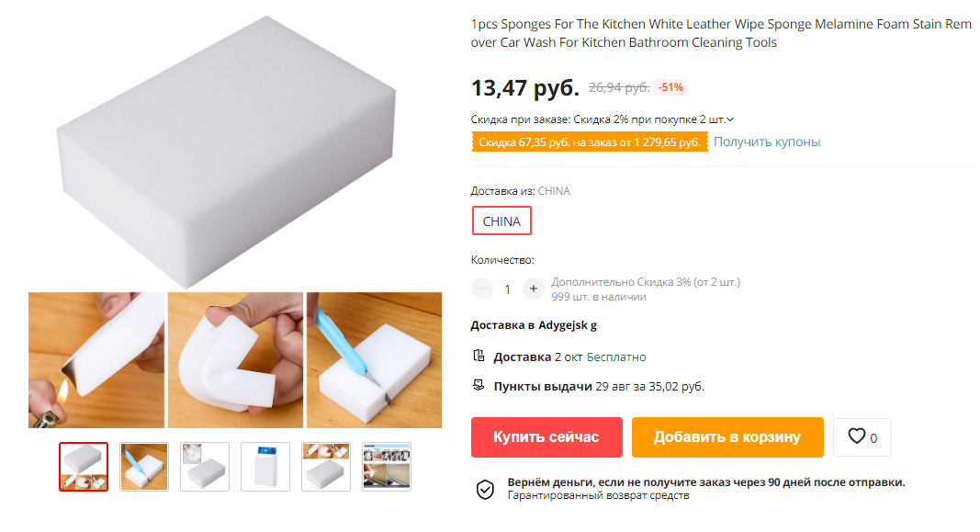Select the first thumbnail with red border
This screenshot has height=532, width=980.
tap(84, 467)
